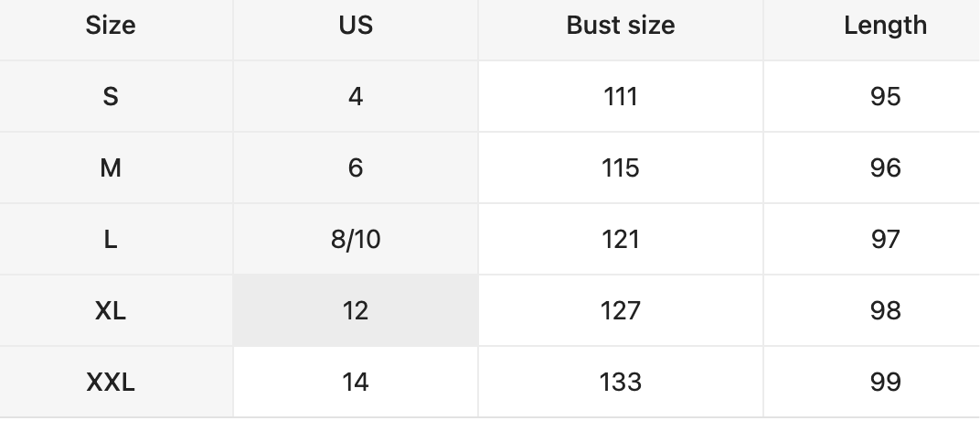Click the Size column header

tap(111, 26)
